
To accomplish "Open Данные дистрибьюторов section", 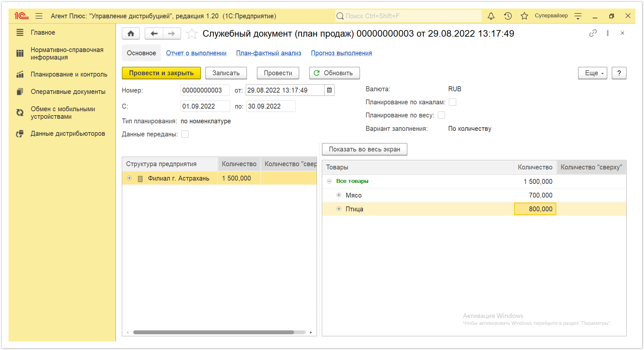I will [68, 133].
